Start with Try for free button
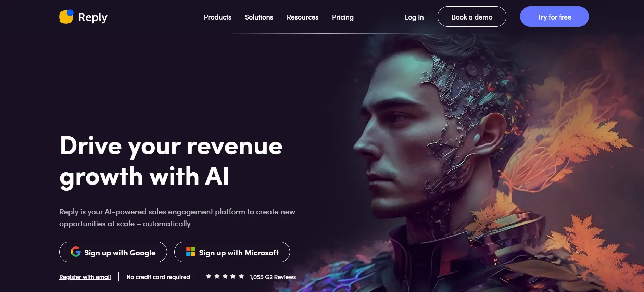This screenshot has height=292, width=644. (x=554, y=16)
